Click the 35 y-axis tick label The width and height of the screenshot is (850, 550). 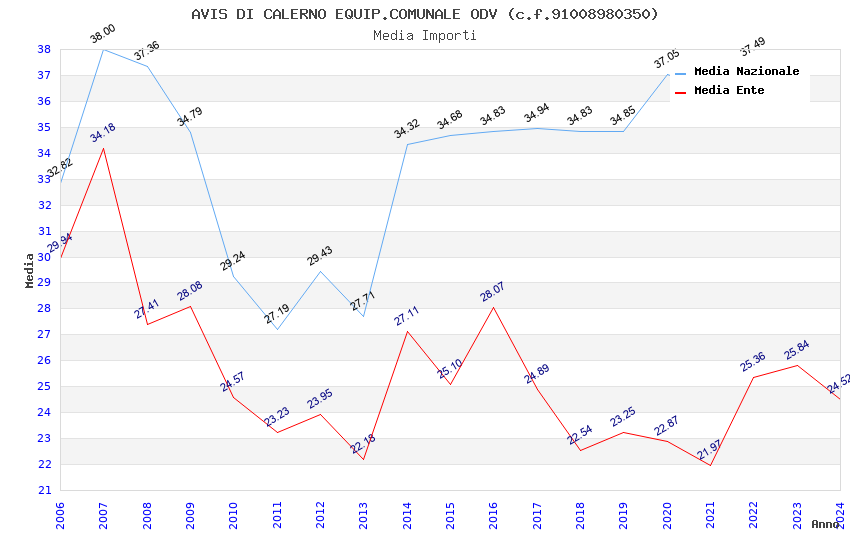point(44,127)
